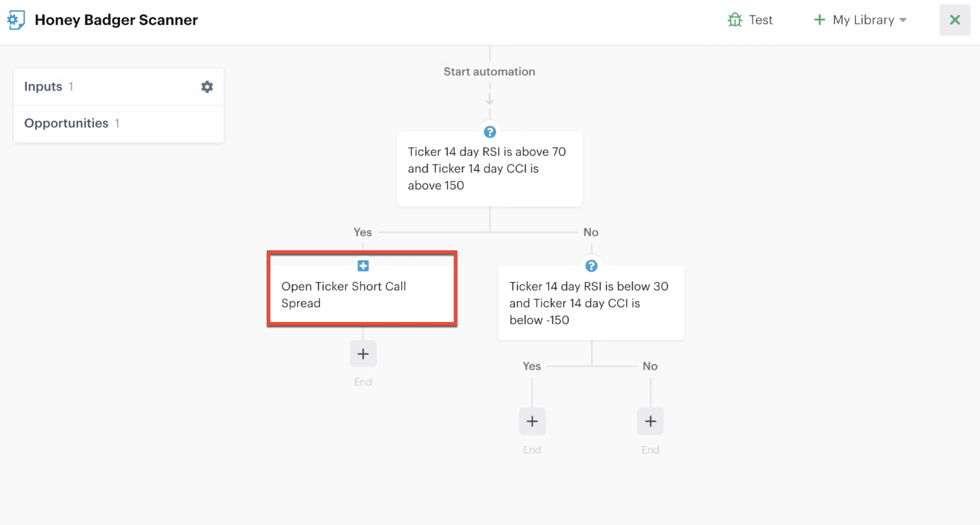Image resolution: width=980 pixels, height=525 pixels.
Task: Click the End label below Short Call Spread branch
Action: (363, 382)
